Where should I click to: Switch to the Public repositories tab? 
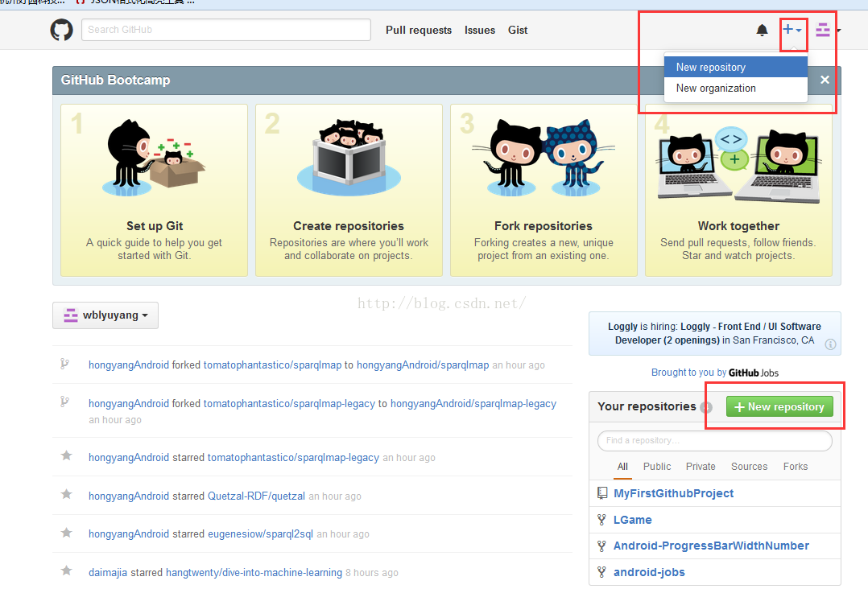[656, 467]
